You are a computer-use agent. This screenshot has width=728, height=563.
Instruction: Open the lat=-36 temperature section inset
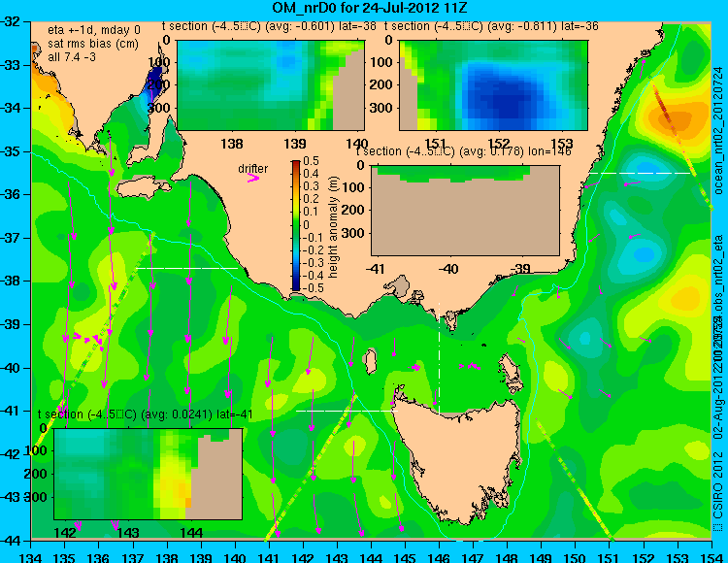pyautogui.click(x=493, y=85)
